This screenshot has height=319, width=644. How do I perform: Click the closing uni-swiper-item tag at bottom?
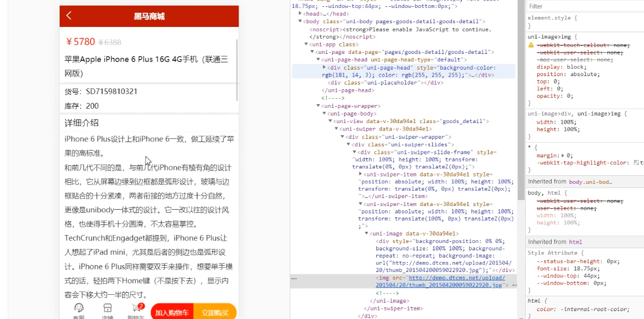tap(393, 308)
